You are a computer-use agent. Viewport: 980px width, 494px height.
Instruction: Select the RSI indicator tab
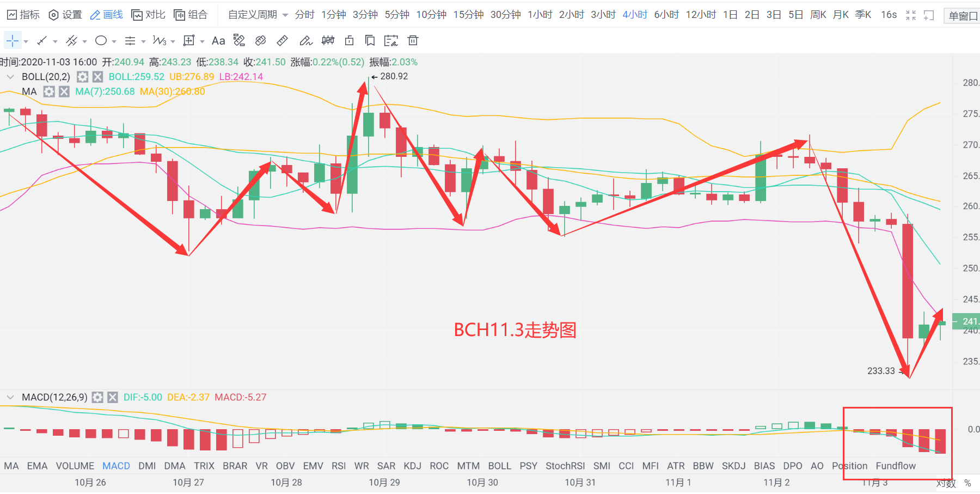[339, 466]
